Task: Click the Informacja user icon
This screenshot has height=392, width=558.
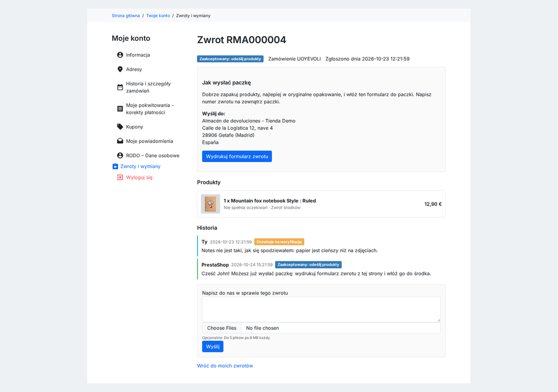Action: tap(120, 55)
